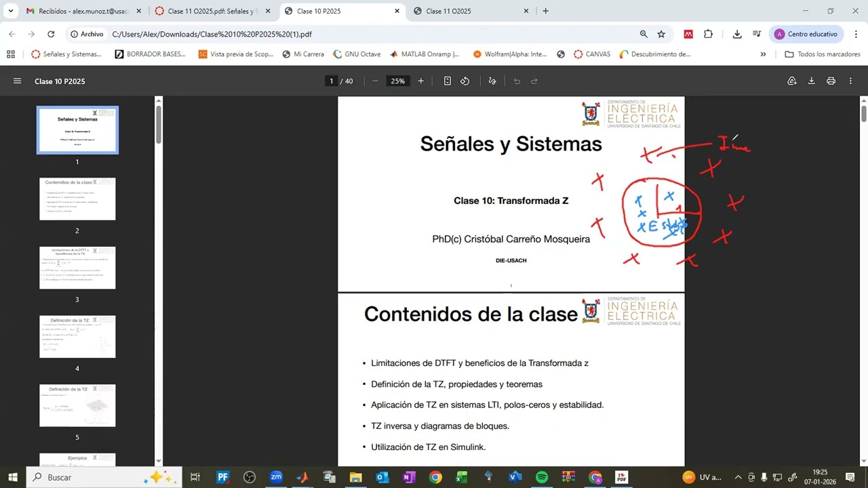Screen dimensions: 868x488
Task: Select the Clase 10 P2025 tab
Action: pyautogui.click(x=342, y=11)
